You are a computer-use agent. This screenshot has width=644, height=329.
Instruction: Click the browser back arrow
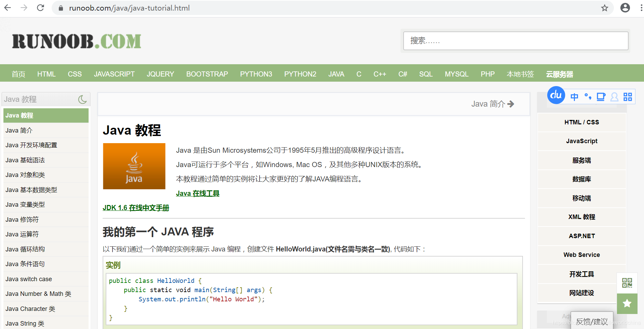click(8, 8)
